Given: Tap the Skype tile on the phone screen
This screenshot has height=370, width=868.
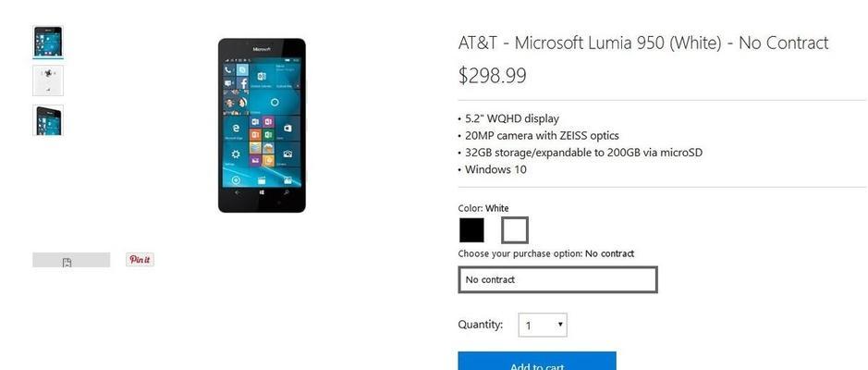Looking at the screenshot, I should (x=243, y=69).
